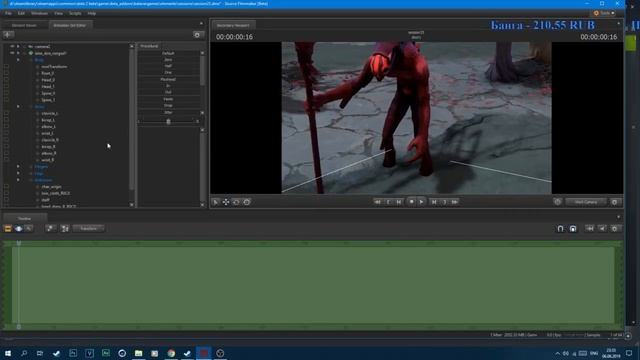Toggle the checkbox beside clavicle_L
Screen dimensions: 640x360
(6, 113)
